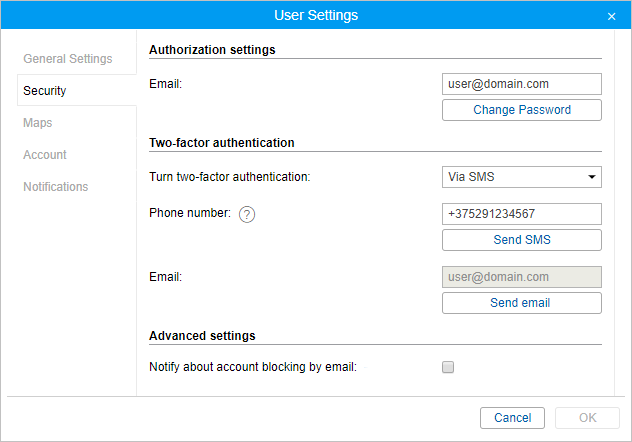Switch to the Maps tab

click(38, 123)
